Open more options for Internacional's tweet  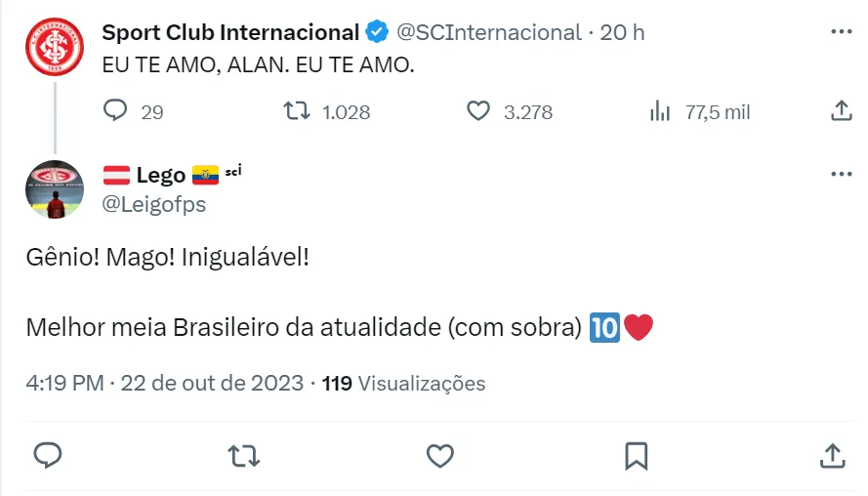tap(841, 32)
